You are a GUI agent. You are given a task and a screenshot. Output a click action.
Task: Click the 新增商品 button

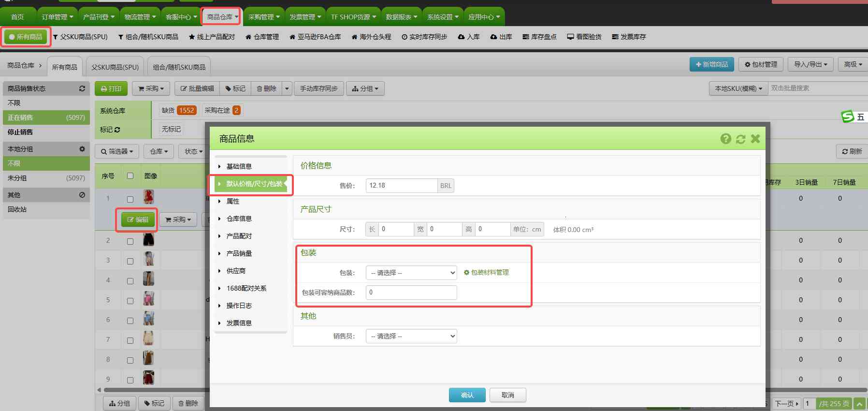(x=712, y=64)
